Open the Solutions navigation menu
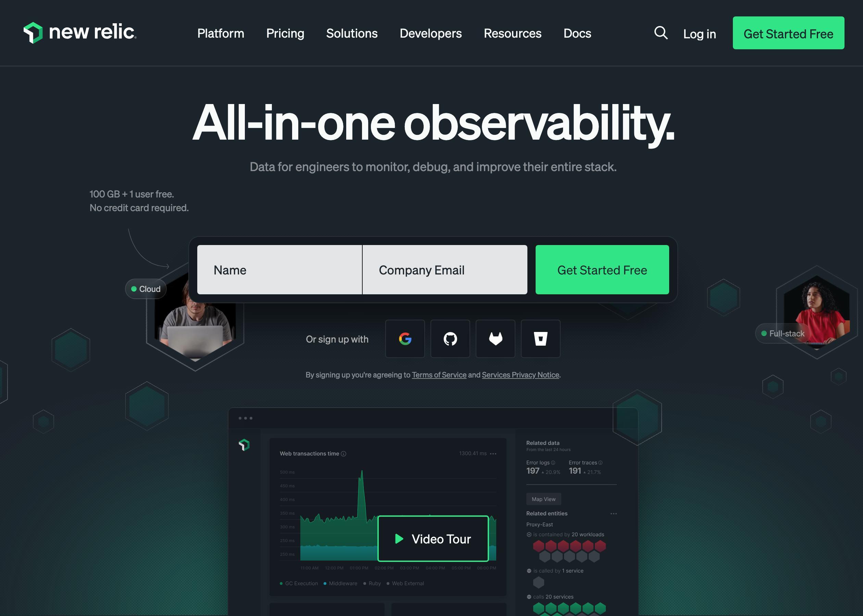The height and width of the screenshot is (616, 863). 351,33
